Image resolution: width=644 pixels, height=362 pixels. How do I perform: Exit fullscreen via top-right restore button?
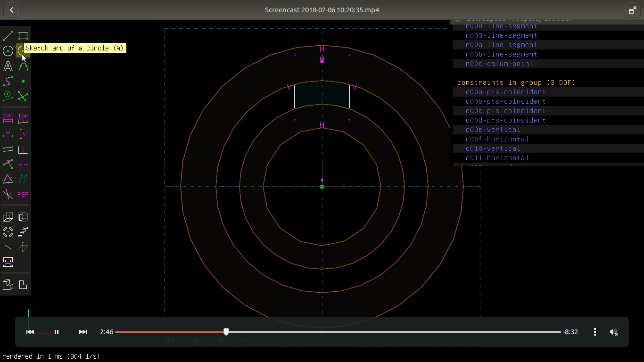[632, 10]
